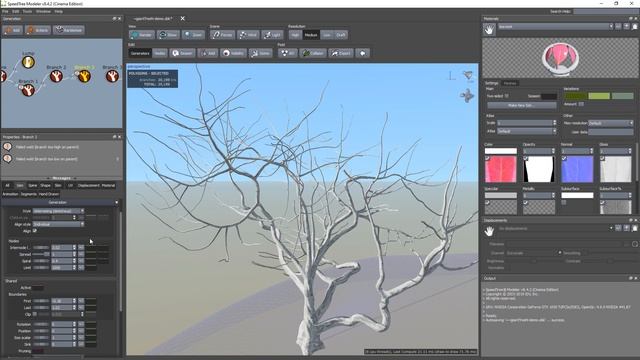Open the material name dropdown
The width and height of the screenshot is (640, 360).
[x=556, y=27]
